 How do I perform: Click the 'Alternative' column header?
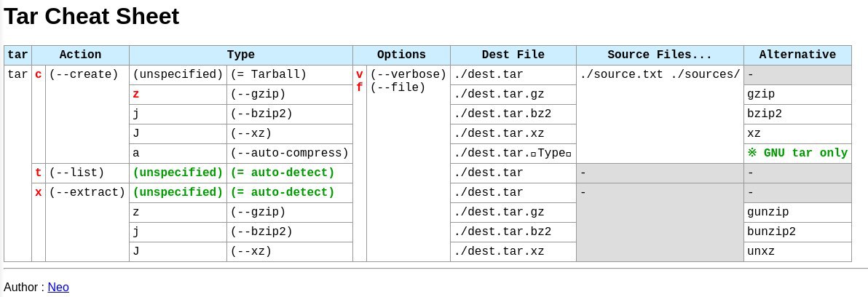(797, 55)
